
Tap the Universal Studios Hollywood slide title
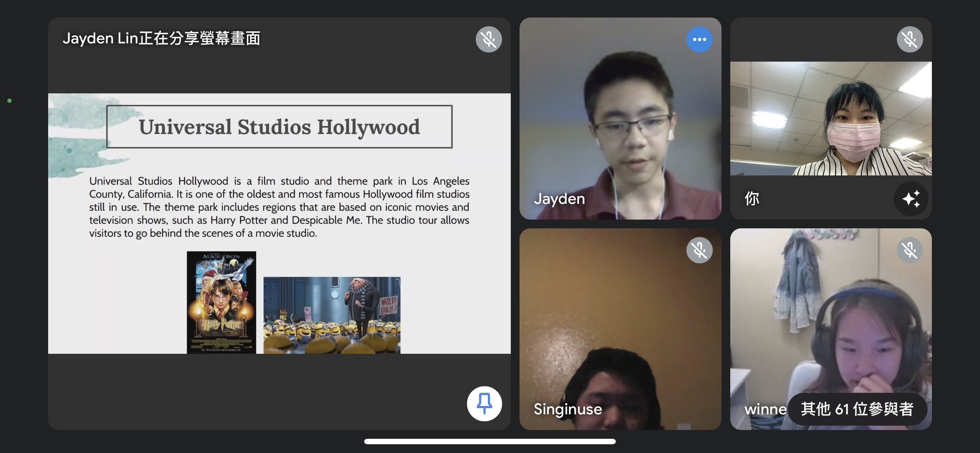(x=279, y=127)
